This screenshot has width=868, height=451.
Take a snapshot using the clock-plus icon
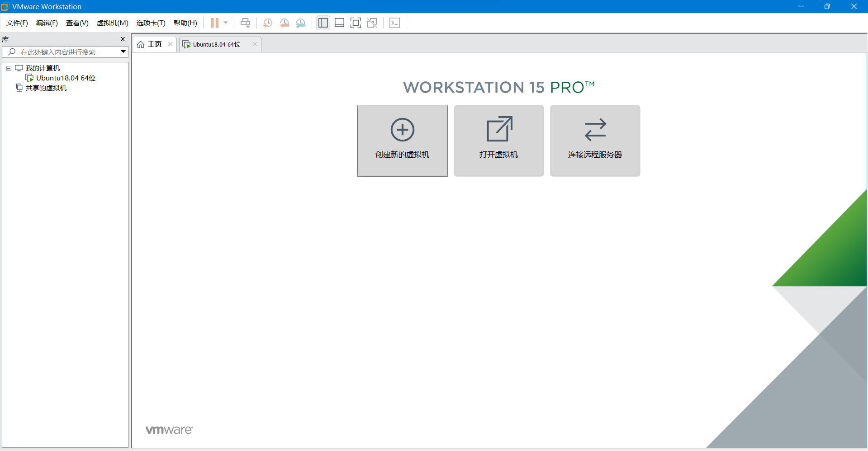pos(268,23)
